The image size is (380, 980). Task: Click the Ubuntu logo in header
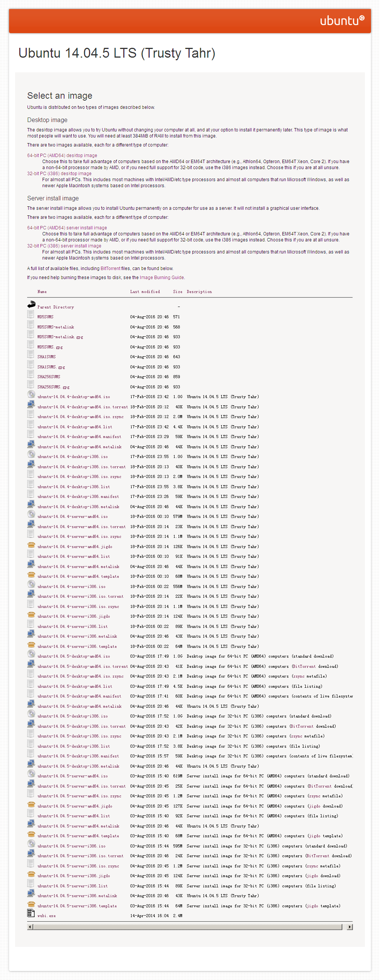342,20
